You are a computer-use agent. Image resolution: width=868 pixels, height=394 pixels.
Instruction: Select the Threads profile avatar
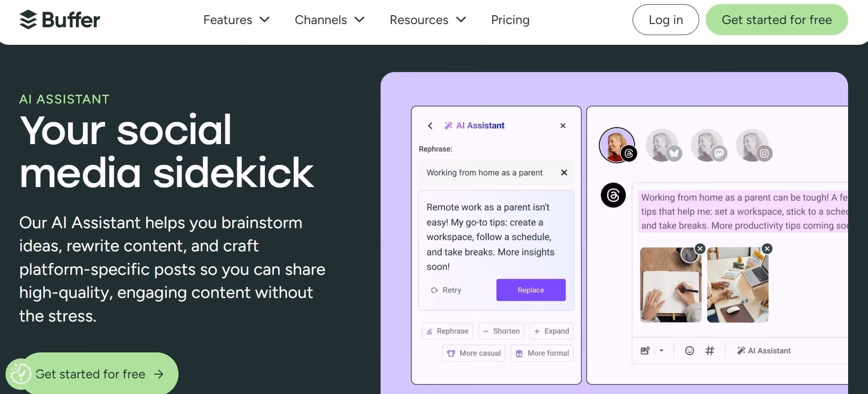click(617, 145)
